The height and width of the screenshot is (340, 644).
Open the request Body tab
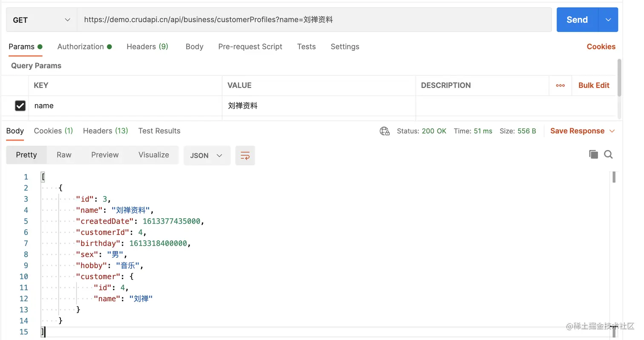[194, 46]
